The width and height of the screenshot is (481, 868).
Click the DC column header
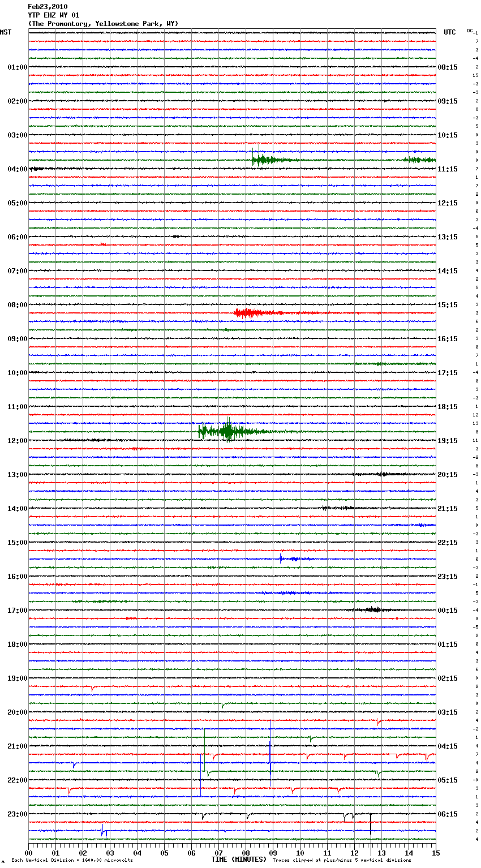point(470,31)
